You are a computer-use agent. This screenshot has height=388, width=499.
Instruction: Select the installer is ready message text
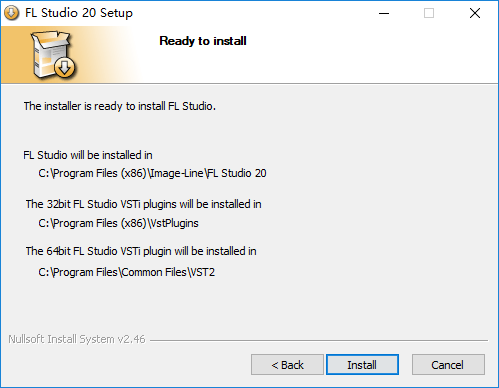click(120, 106)
